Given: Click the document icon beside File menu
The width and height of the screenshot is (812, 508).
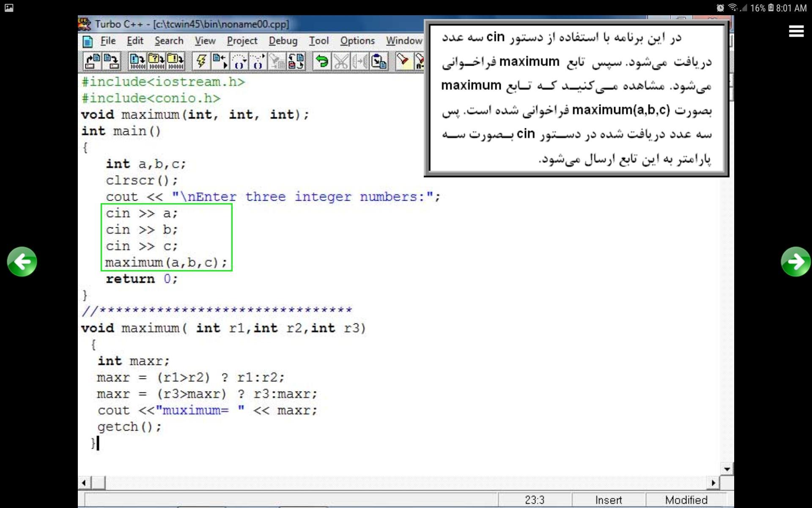Looking at the screenshot, I should click(88, 41).
